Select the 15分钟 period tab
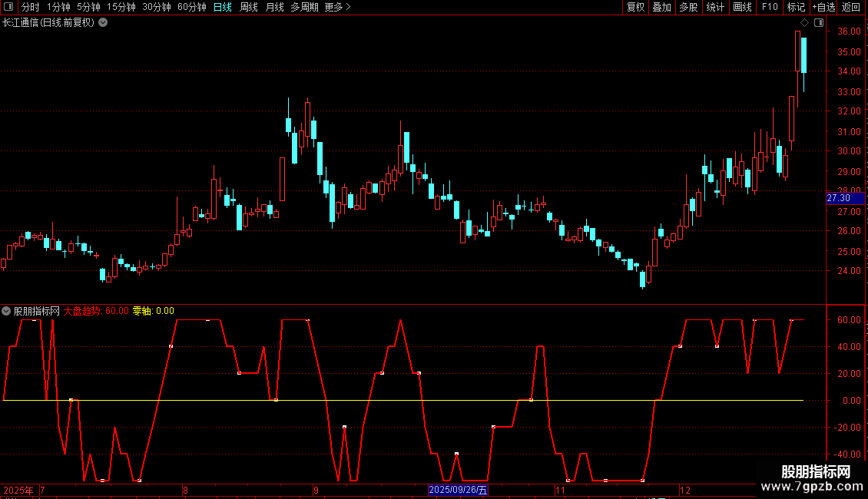 tap(121, 7)
